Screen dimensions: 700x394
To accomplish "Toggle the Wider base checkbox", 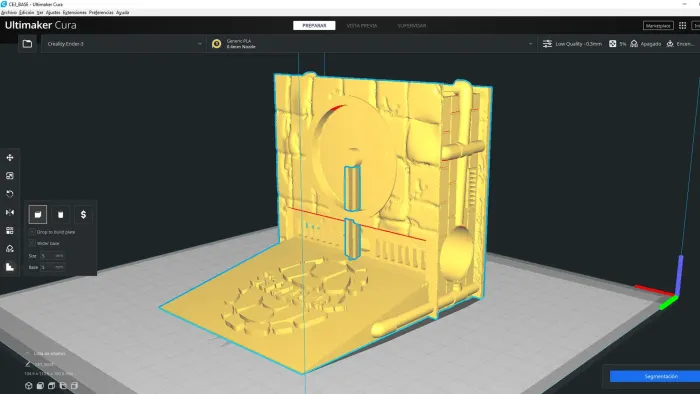I will tap(32, 243).
